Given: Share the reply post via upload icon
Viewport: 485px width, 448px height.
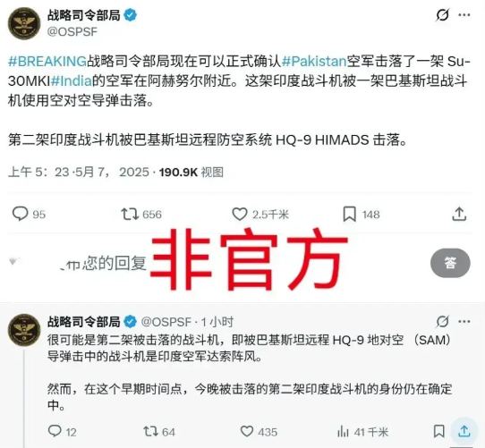Looking at the screenshot, I should pos(464,431).
